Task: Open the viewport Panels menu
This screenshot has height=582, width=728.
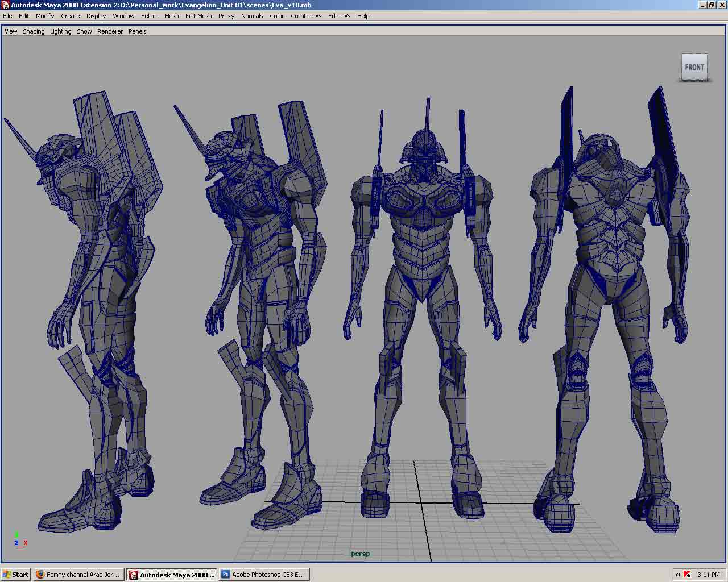Action: tap(138, 31)
